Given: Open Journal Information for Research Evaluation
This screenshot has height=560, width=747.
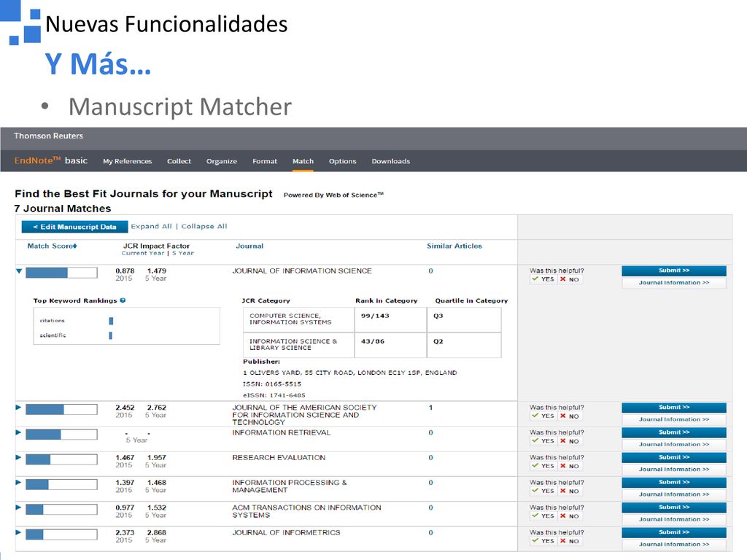Looking at the screenshot, I should (673, 470).
